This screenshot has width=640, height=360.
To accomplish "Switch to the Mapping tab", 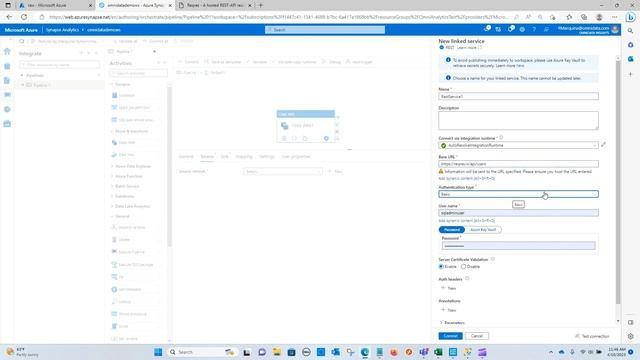I will point(244,157).
